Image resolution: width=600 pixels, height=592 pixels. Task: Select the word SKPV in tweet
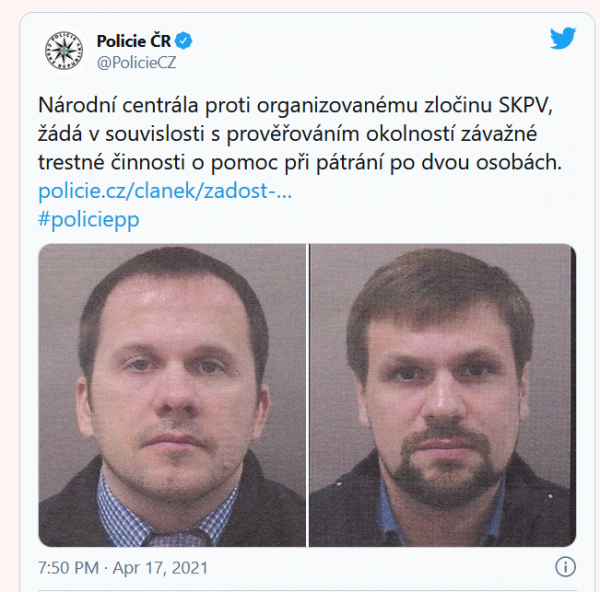click(525, 105)
